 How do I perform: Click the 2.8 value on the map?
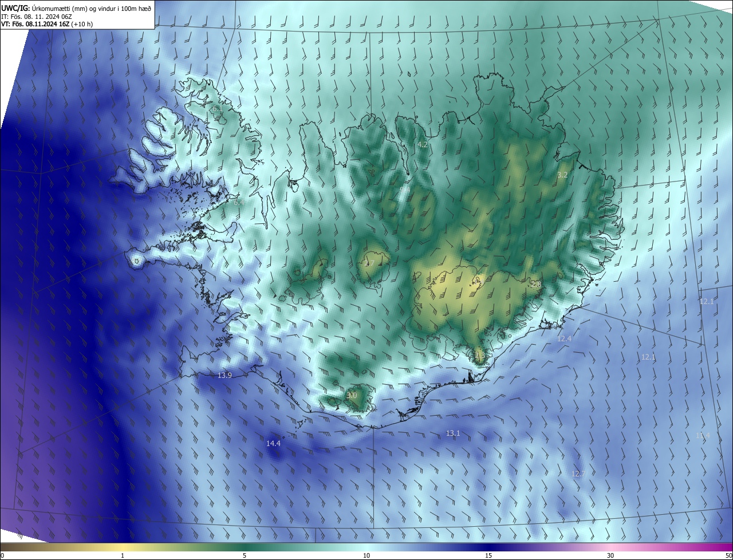coord(536,284)
